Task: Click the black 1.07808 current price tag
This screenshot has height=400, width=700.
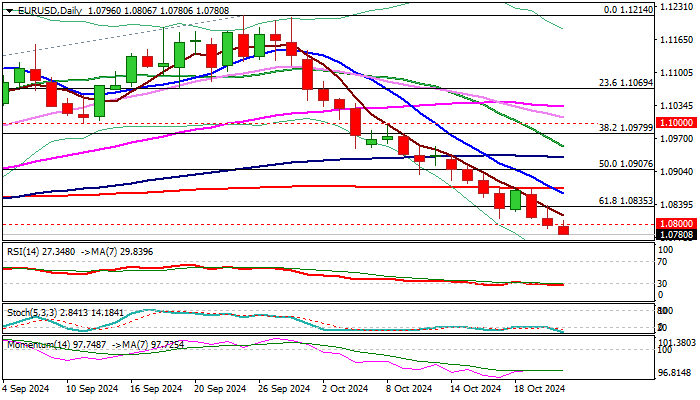Action: coord(676,235)
